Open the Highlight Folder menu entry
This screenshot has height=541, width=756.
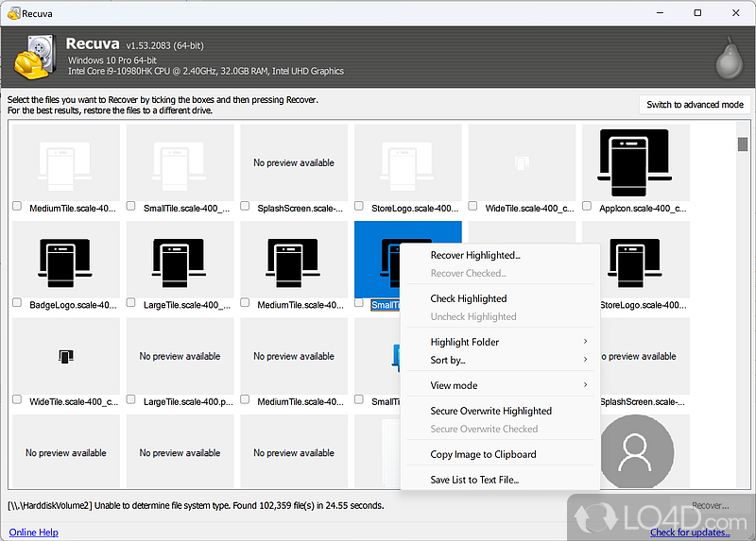(501, 342)
